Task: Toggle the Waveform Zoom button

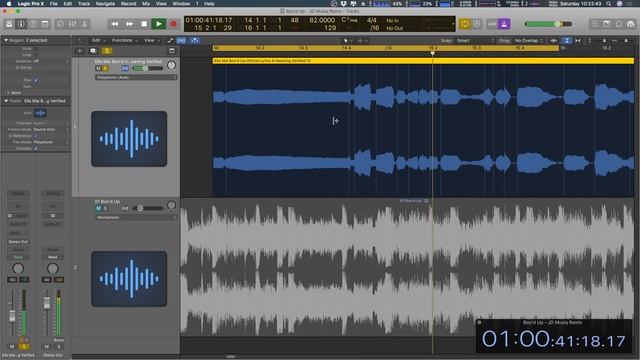Action: pos(553,40)
